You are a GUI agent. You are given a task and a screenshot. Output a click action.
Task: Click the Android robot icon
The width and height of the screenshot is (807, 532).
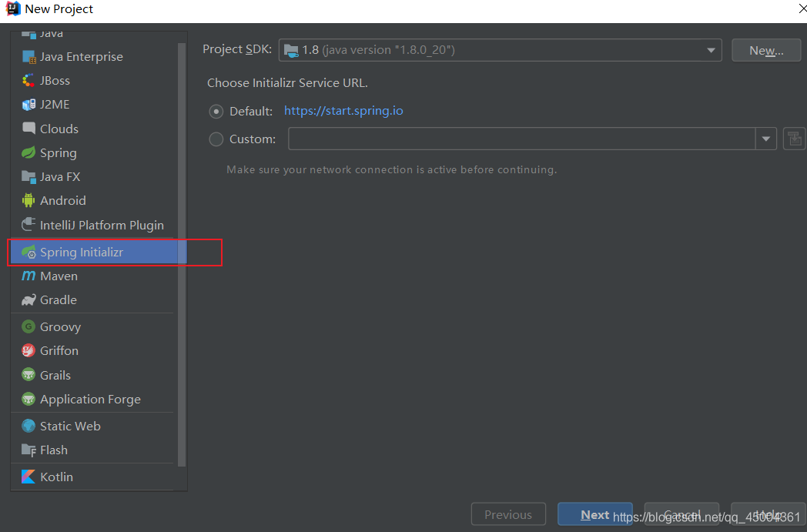pos(28,201)
